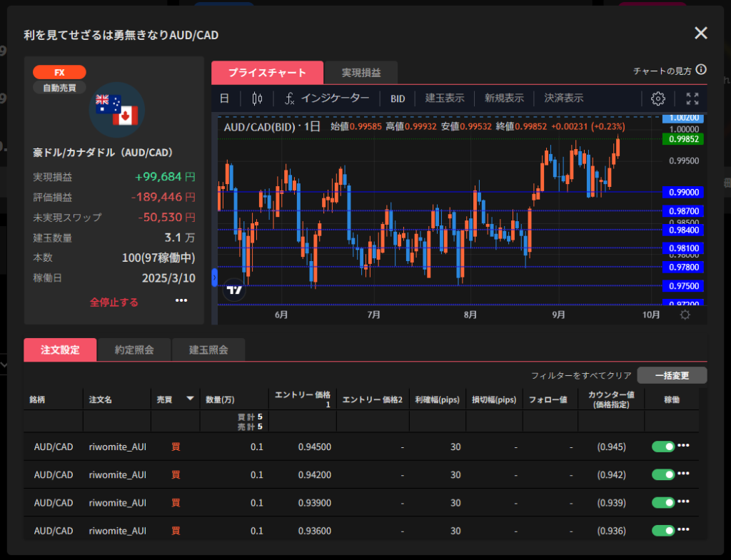Click the 注文名 column header
Screen dimensions: 731x560
click(101, 399)
